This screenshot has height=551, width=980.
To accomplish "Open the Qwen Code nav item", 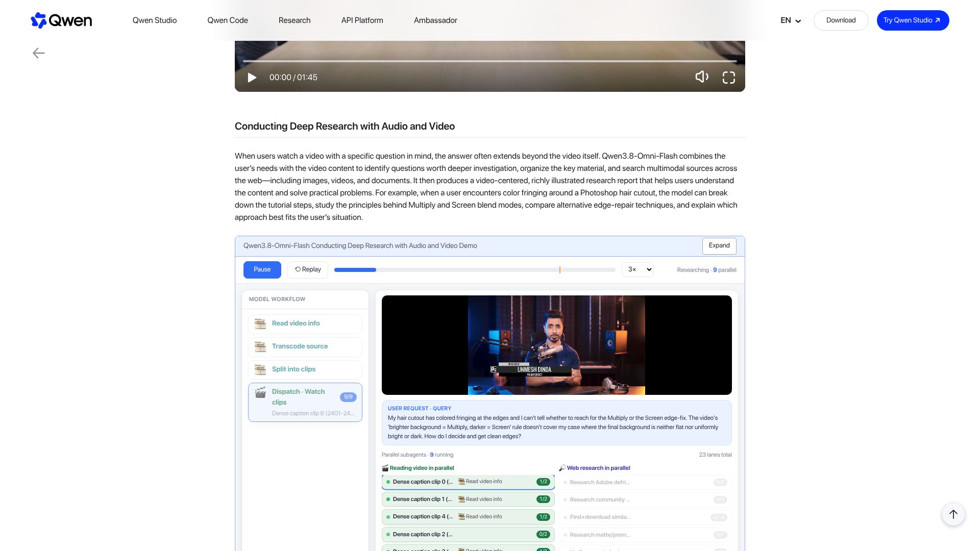I will (x=228, y=20).
